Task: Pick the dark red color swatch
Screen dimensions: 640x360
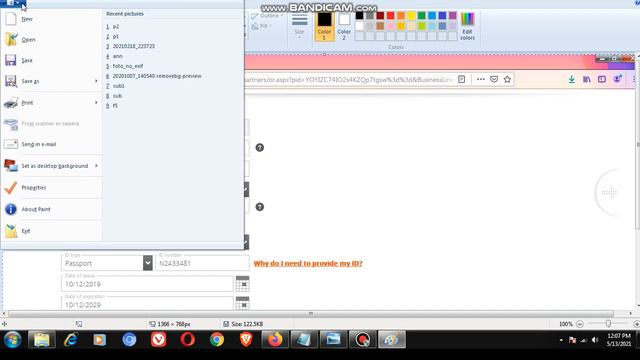Action: [x=380, y=16]
